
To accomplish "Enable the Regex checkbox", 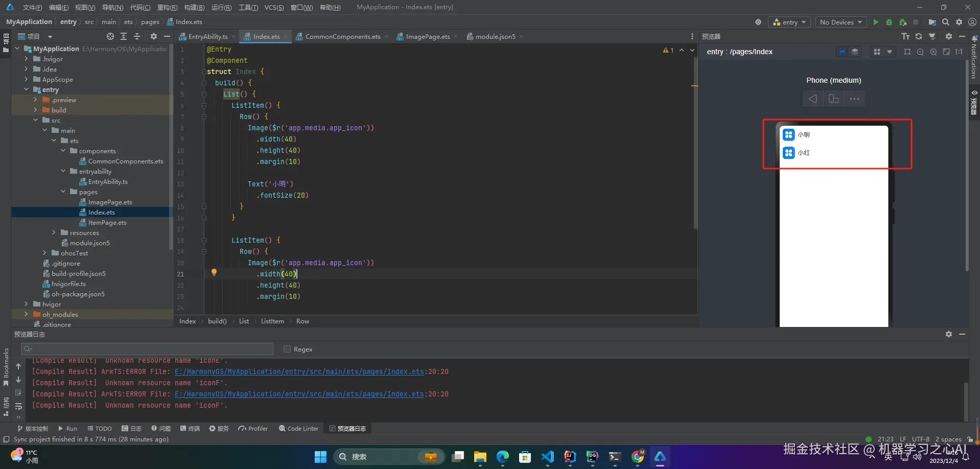I will [287, 349].
